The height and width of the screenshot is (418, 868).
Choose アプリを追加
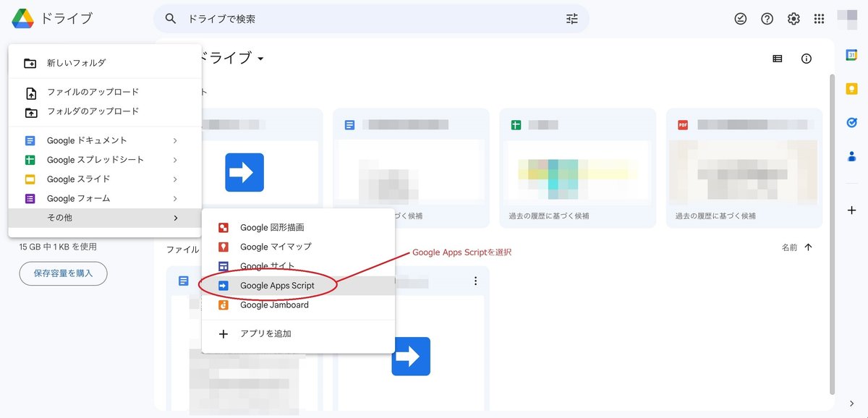(x=298, y=334)
